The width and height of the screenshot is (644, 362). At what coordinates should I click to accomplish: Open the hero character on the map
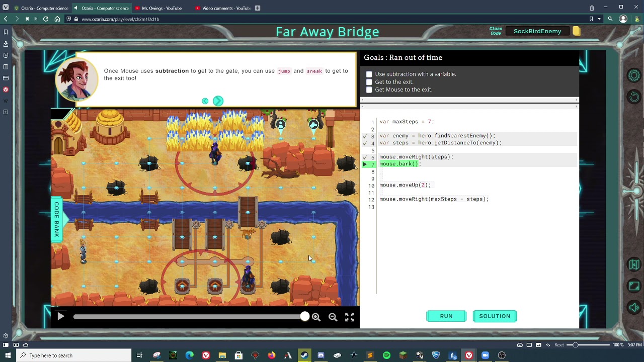[83, 251]
